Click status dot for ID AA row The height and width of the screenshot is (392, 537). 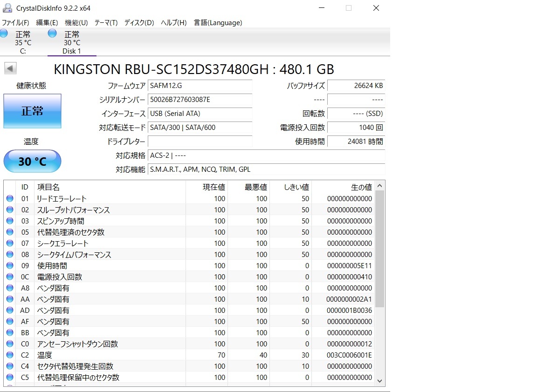tap(10, 299)
